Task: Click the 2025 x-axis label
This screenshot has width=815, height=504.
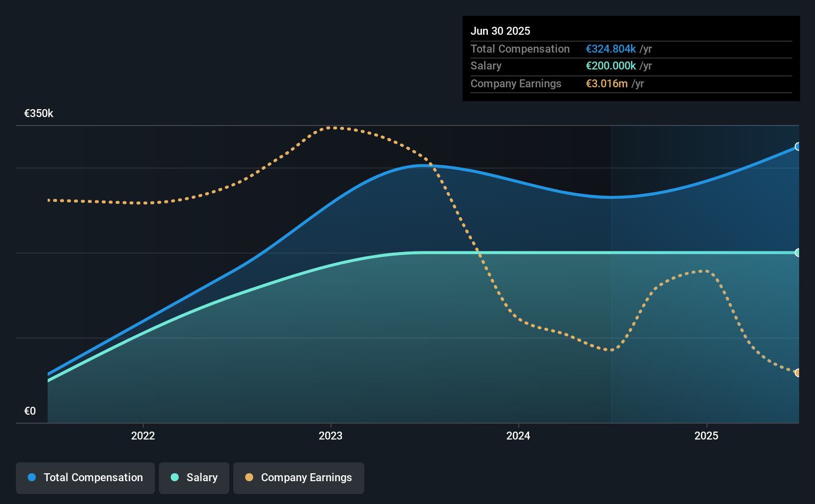Action: (706, 436)
